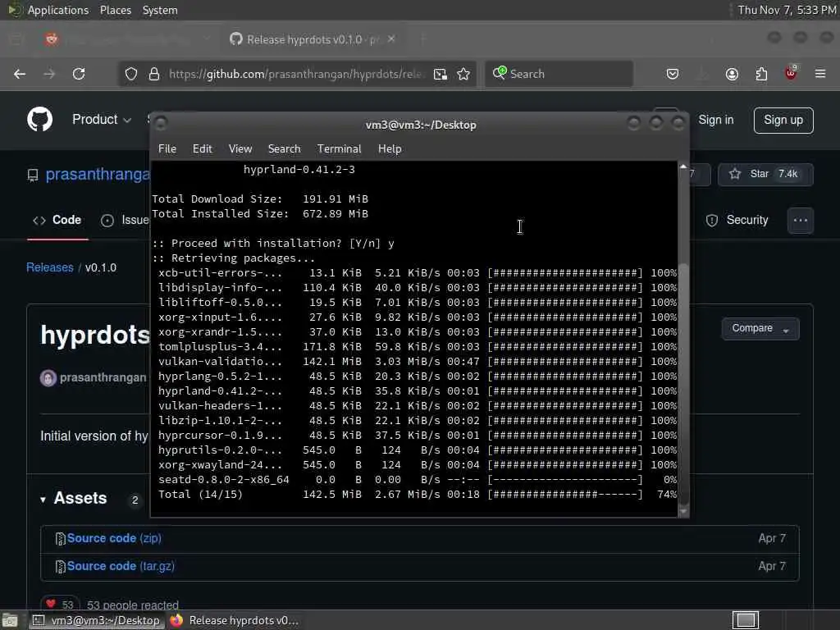Focus the Firefox Search box
The image size is (840, 630).
click(x=559, y=74)
